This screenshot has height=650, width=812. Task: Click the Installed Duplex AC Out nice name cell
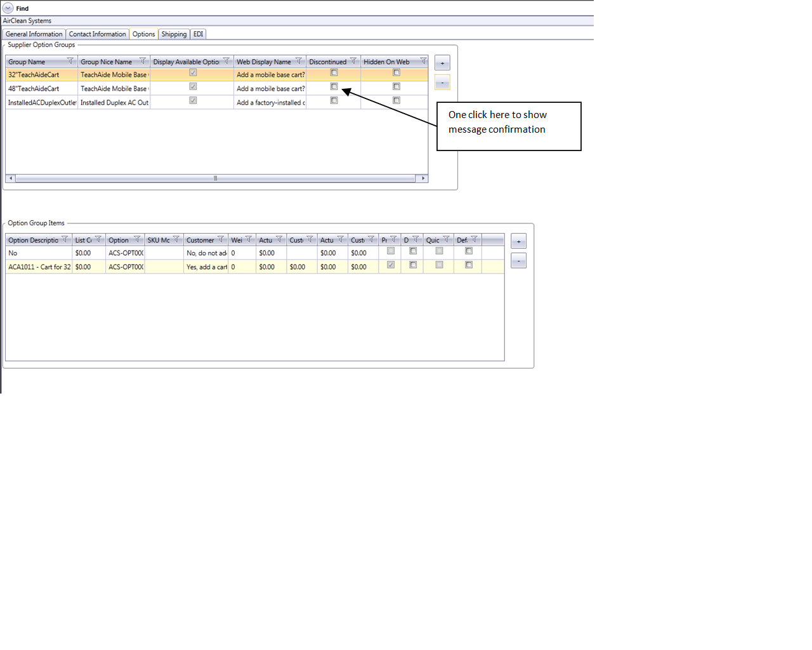coord(114,103)
